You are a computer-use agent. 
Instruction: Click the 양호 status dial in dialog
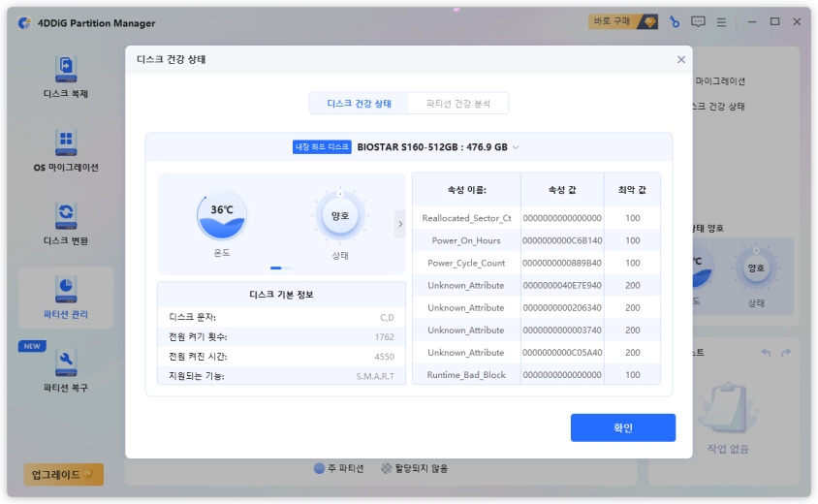point(340,215)
